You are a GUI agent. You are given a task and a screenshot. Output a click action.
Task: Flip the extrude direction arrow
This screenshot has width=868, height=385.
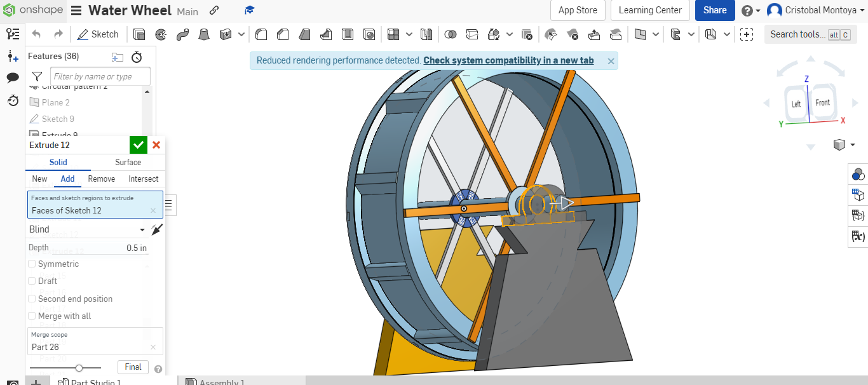tap(157, 229)
